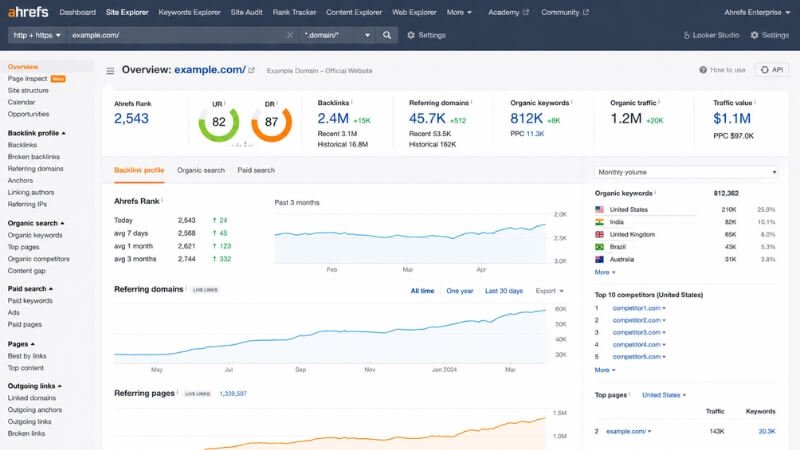
Task: Open Content gap in the sidebar
Action: click(x=27, y=271)
